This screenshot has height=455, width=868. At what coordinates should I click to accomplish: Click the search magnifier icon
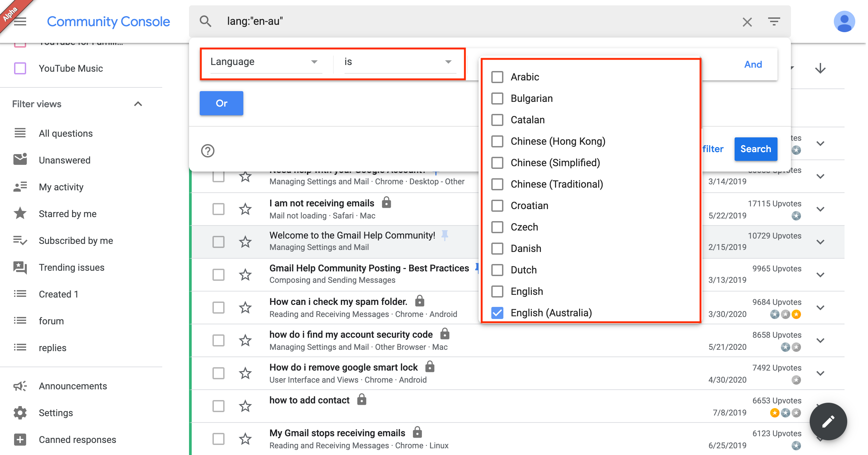(205, 21)
